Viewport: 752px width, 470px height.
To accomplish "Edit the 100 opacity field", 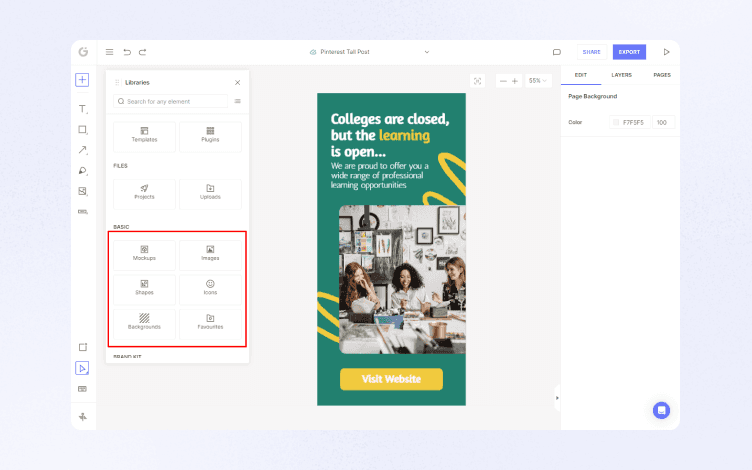I will [x=663, y=122].
